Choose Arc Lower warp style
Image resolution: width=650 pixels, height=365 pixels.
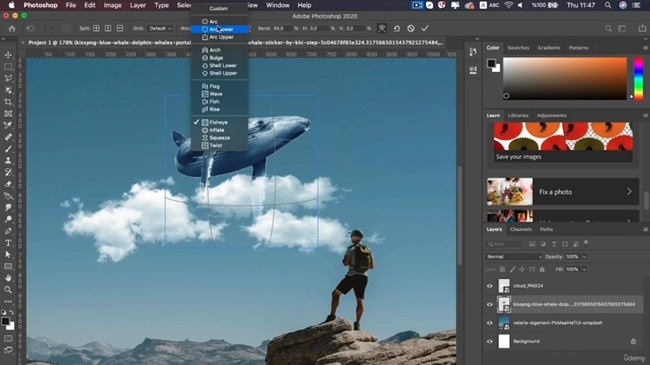click(x=220, y=29)
